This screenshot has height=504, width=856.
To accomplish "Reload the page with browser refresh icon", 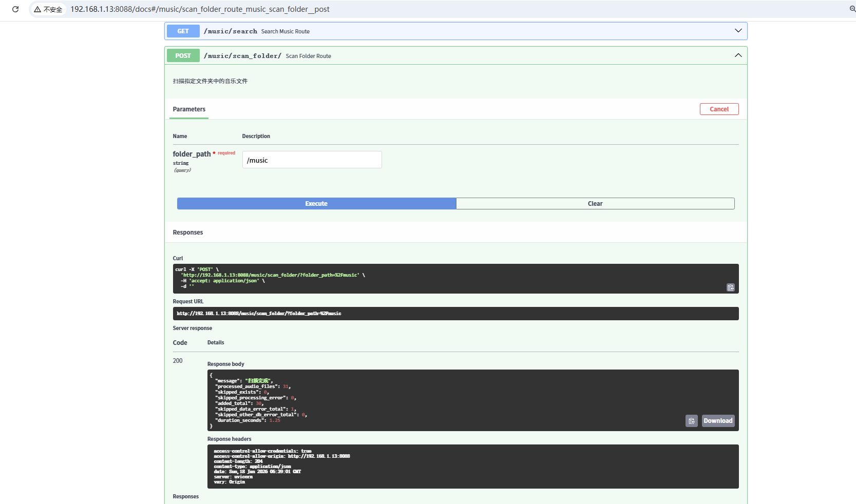I will [15, 9].
